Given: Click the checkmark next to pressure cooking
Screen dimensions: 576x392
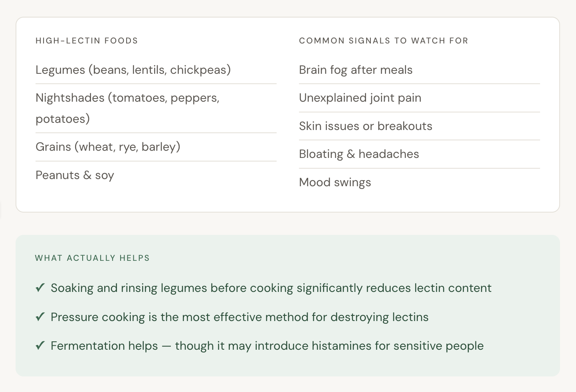Looking at the screenshot, I should pos(40,317).
